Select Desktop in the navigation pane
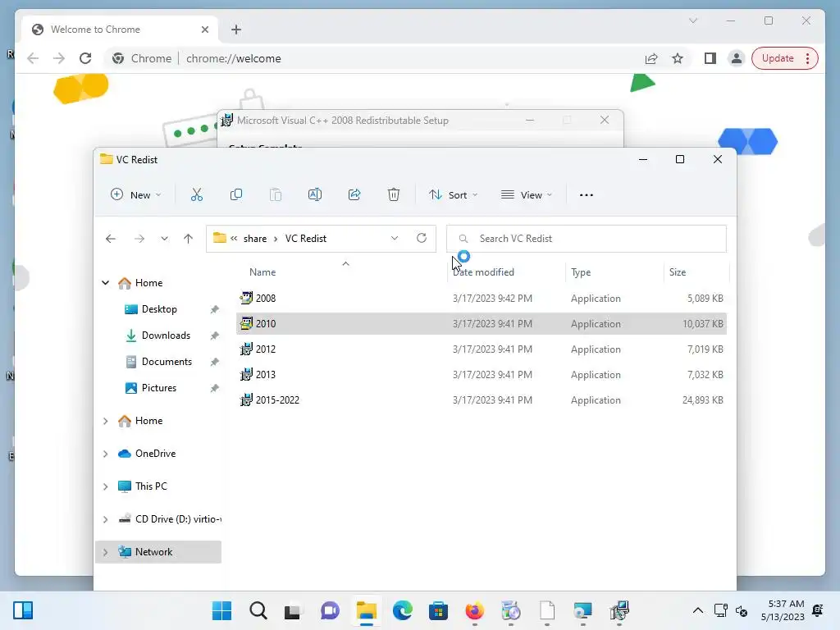This screenshot has height=630, width=840. [x=158, y=309]
